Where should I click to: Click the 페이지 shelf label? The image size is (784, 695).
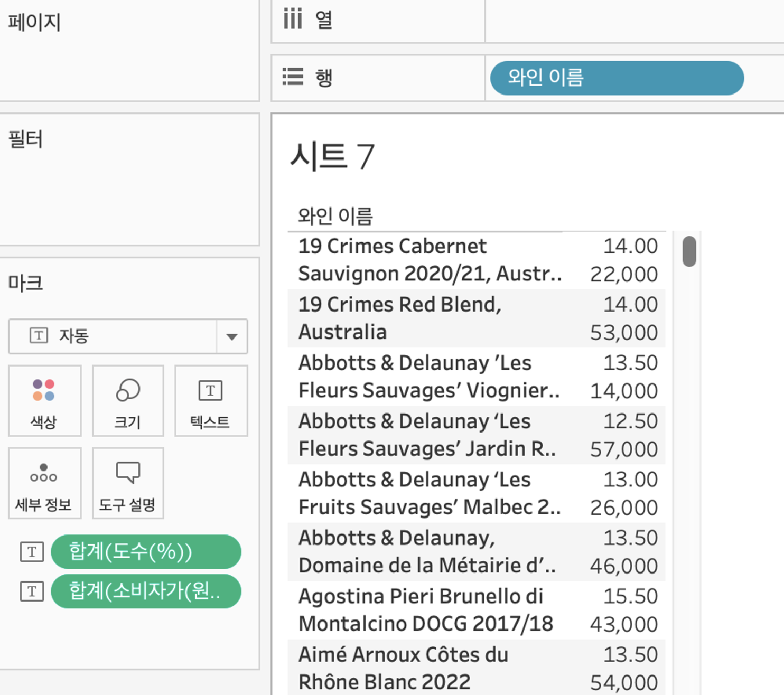[34, 22]
